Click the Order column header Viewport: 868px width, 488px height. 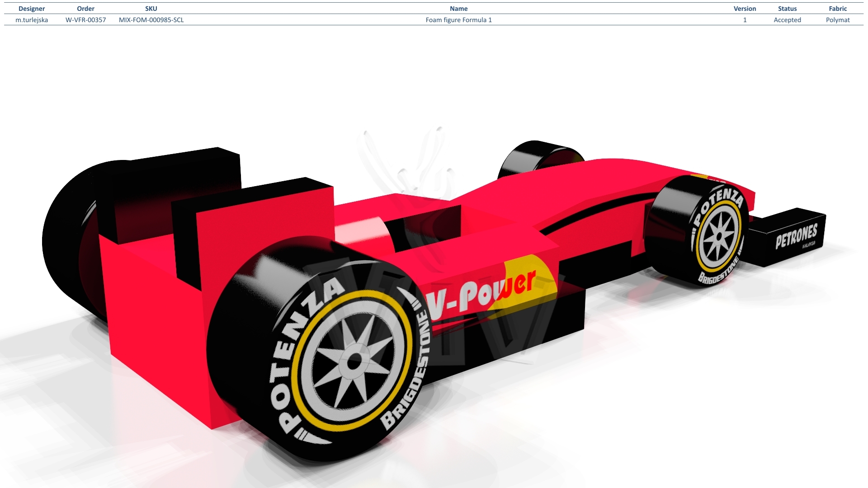(x=85, y=9)
